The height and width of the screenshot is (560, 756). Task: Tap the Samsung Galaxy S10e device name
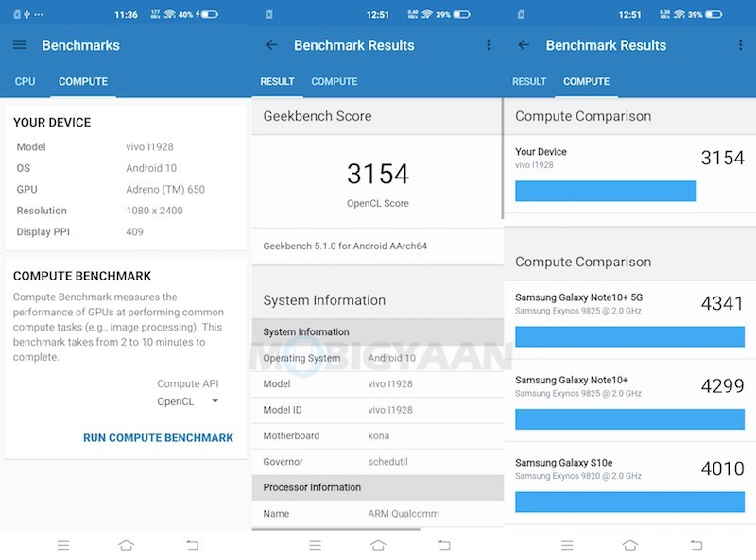point(563,463)
